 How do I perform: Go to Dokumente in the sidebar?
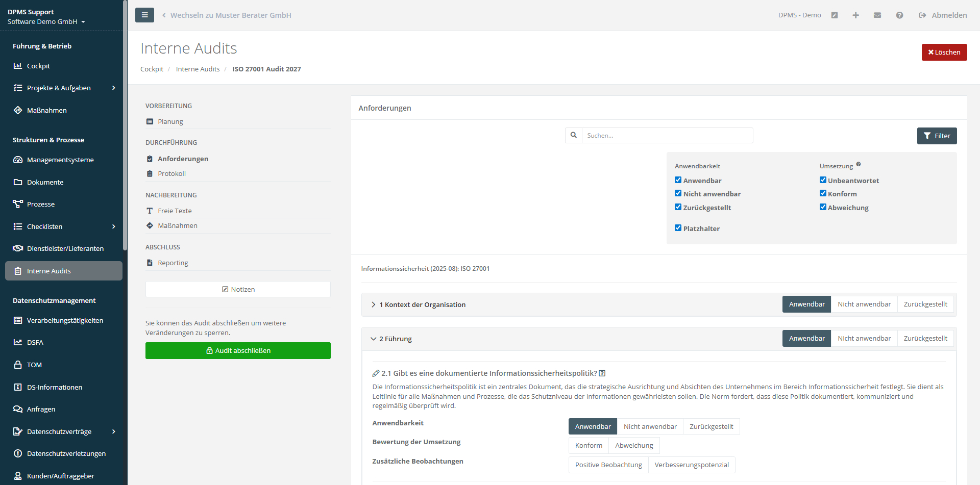coord(45,182)
